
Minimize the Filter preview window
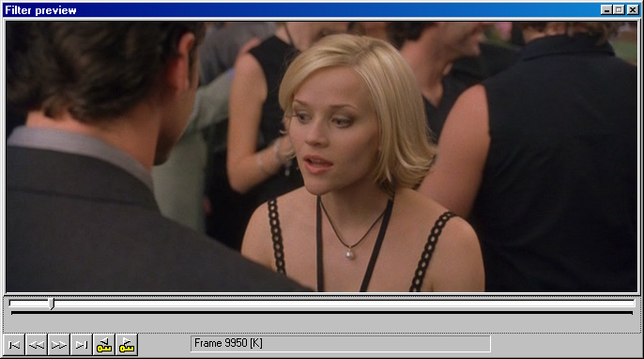click(606, 10)
